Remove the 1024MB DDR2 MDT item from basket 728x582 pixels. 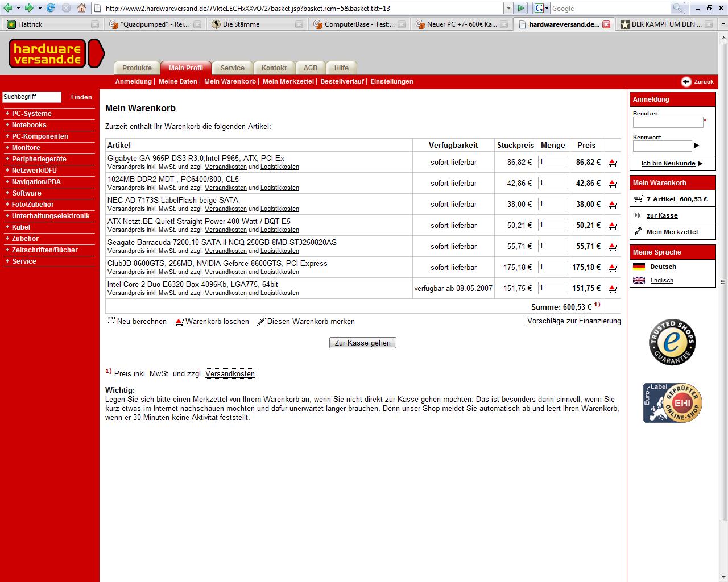tap(613, 184)
